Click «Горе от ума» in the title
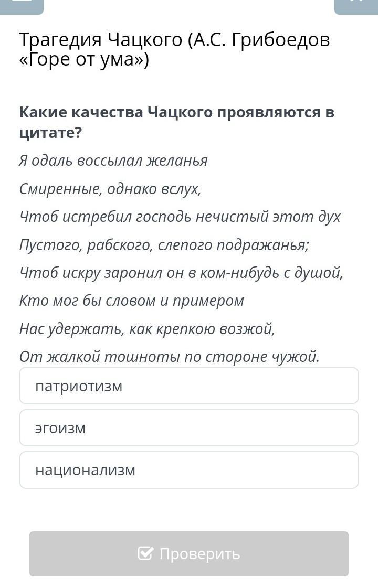The height and width of the screenshot is (588, 378). (x=84, y=60)
